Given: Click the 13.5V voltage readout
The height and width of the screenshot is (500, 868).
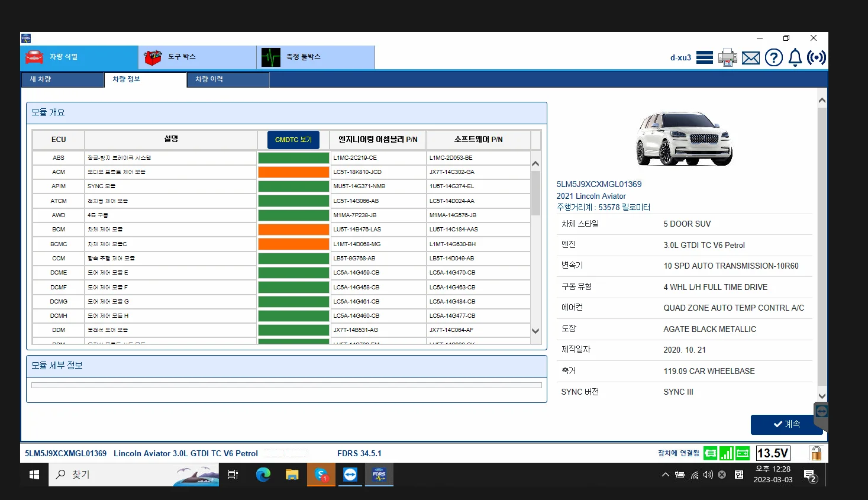Looking at the screenshot, I should coord(773,453).
